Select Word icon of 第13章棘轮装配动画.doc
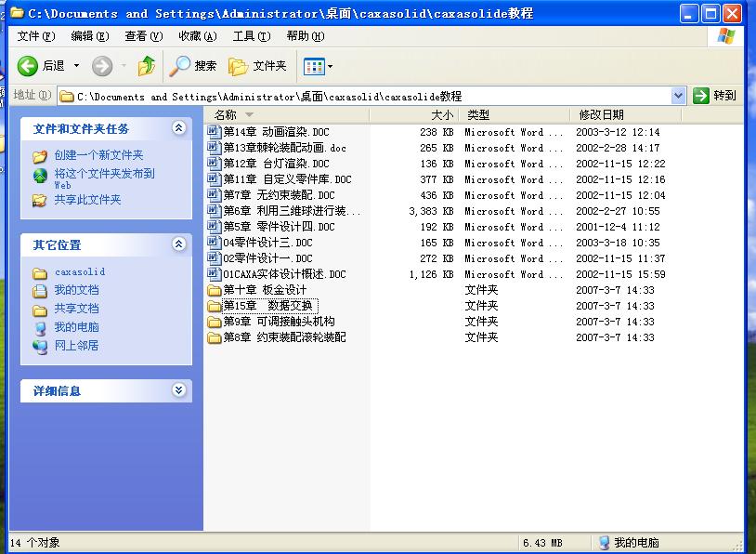756x554 pixels. (214, 147)
